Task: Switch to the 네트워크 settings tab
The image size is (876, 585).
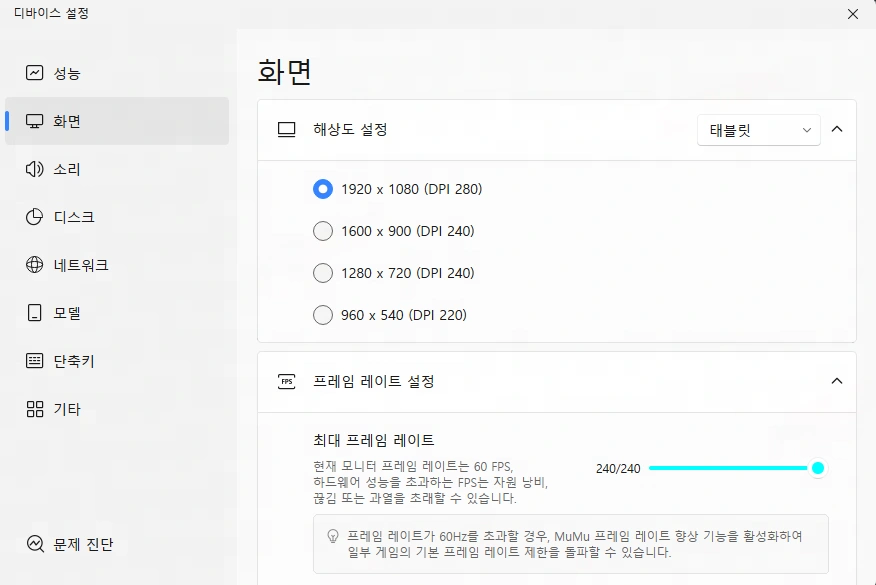Action: click(x=80, y=265)
